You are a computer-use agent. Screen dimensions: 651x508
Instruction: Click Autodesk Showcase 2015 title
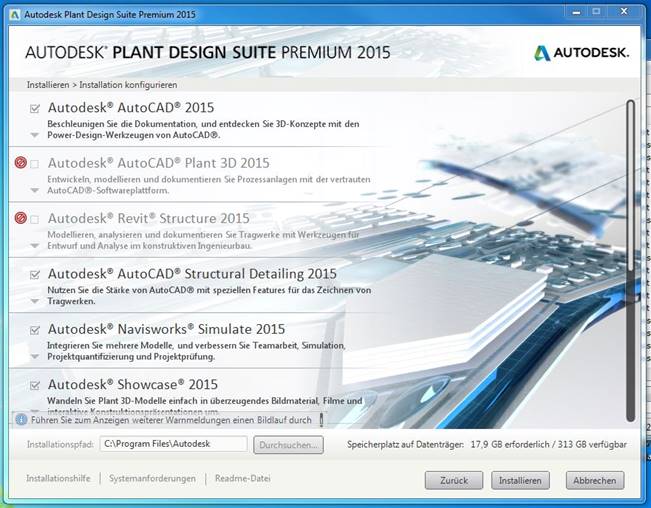pyautogui.click(x=132, y=384)
